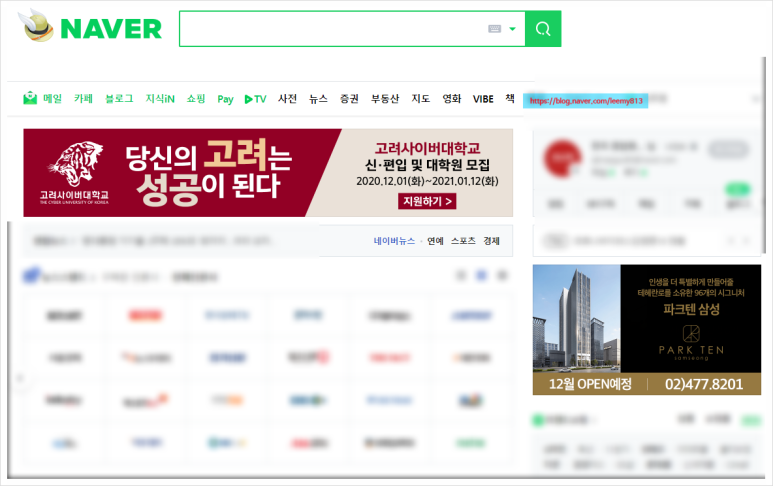This screenshot has width=773, height=486.
Task: Go to 쇼핑
Action: 196,99
